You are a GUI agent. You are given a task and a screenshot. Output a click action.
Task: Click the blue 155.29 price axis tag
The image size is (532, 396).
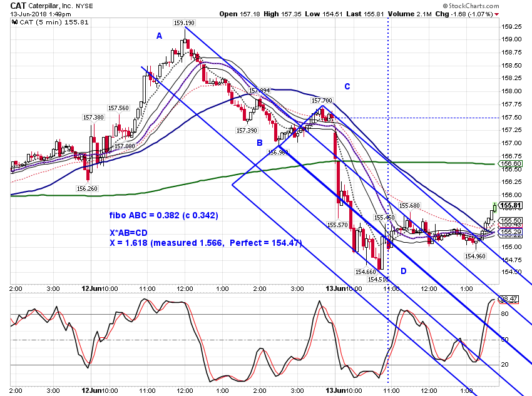tap(511, 232)
